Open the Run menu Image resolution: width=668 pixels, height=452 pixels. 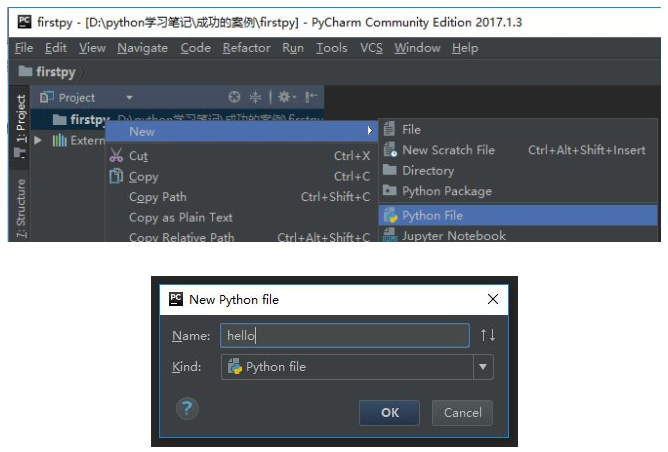[x=293, y=48]
